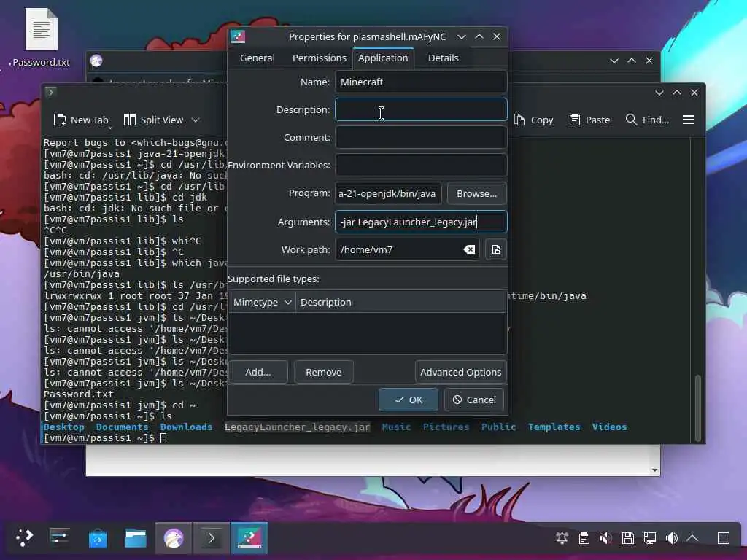The width and height of the screenshot is (747, 560).
Task: Click the muted microphone tray icon
Action: [x=606, y=538]
